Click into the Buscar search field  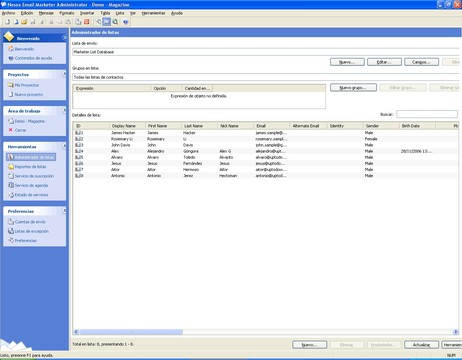click(427, 114)
